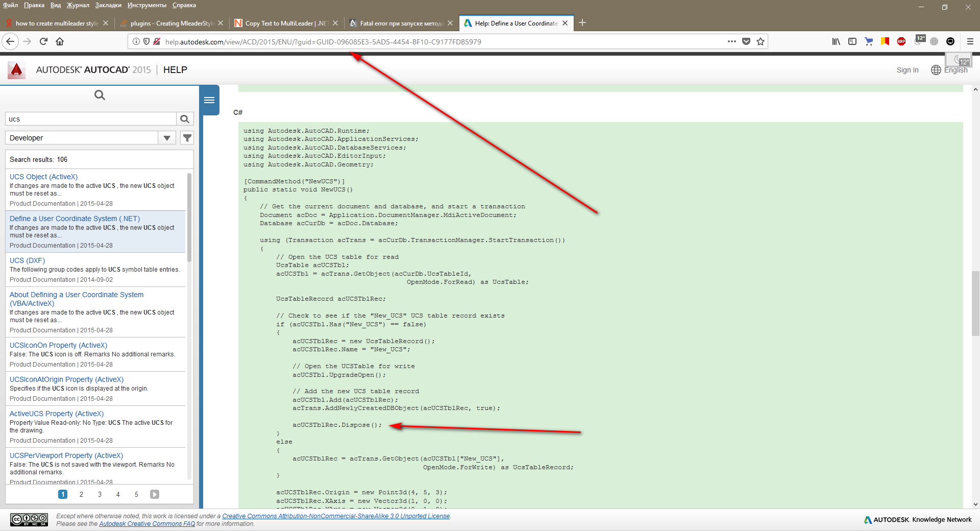This screenshot has width=980, height=531.
Task: Click the Autodesk AutoCAD logo
Action: coord(16,70)
